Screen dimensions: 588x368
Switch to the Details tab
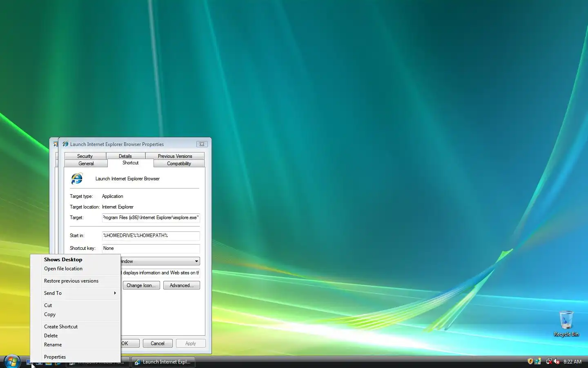(x=125, y=156)
